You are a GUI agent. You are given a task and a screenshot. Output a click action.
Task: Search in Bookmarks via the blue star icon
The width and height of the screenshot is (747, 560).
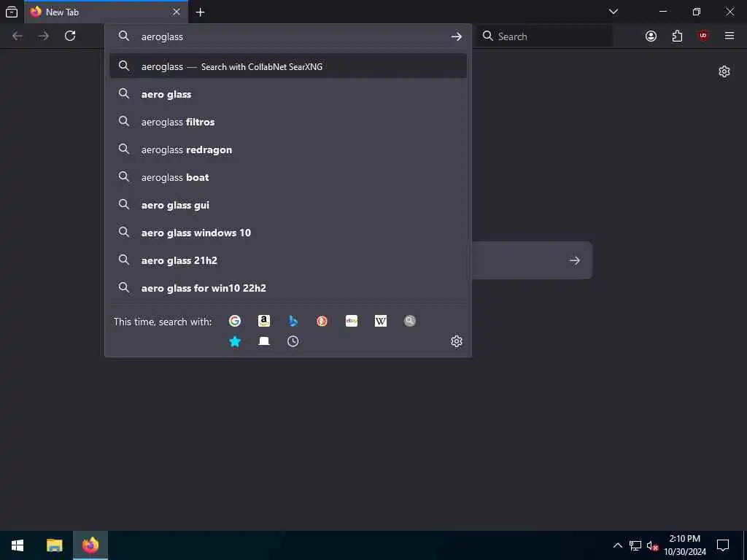(234, 341)
